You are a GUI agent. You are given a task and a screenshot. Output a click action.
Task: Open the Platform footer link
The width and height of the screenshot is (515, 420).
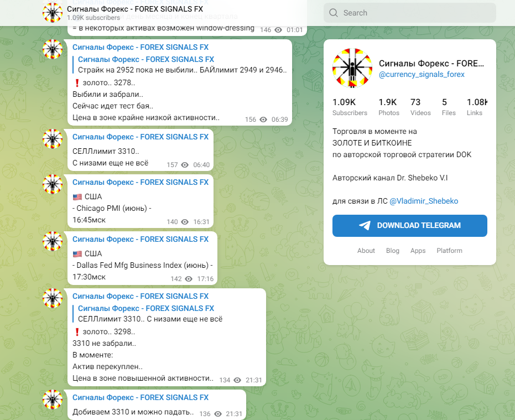(449, 251)
